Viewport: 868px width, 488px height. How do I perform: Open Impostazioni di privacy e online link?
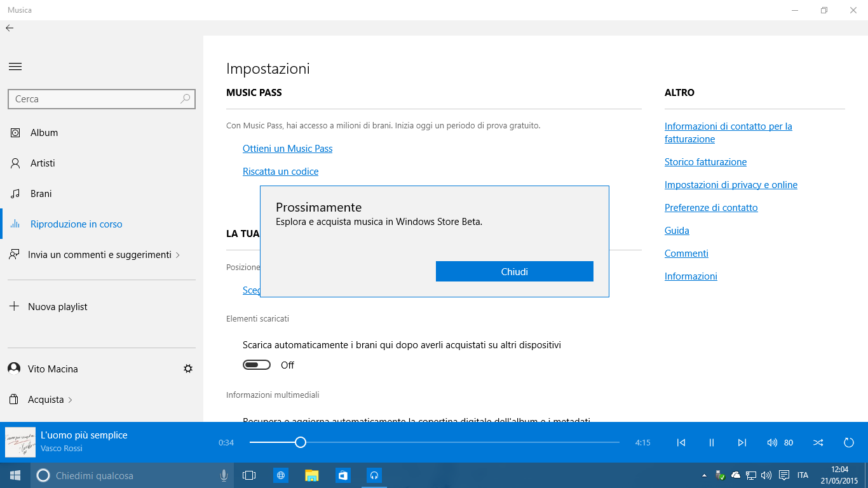731,185
